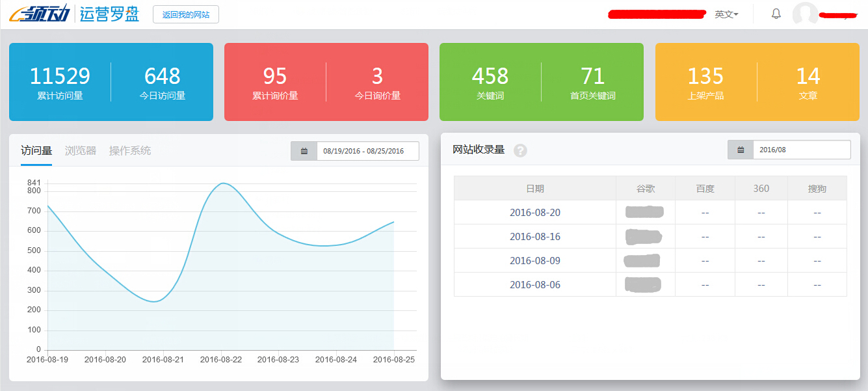Switch to the 操作系统 tab
This screenshot has width=868, height=391.
(x=130, y=149)
